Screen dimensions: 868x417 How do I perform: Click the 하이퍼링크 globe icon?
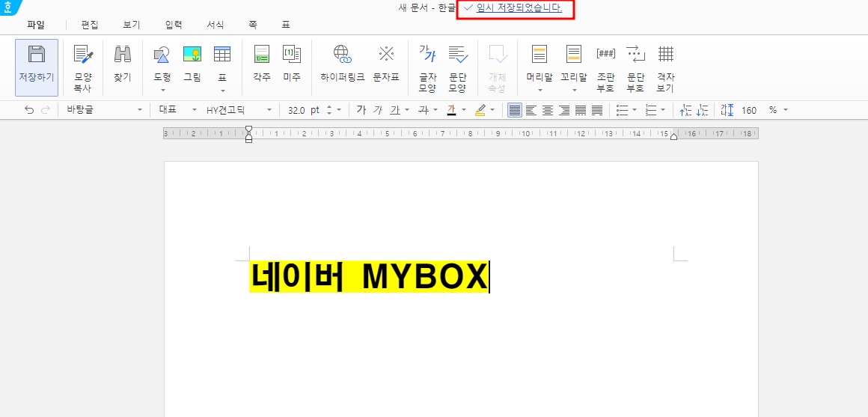[343, 54]
